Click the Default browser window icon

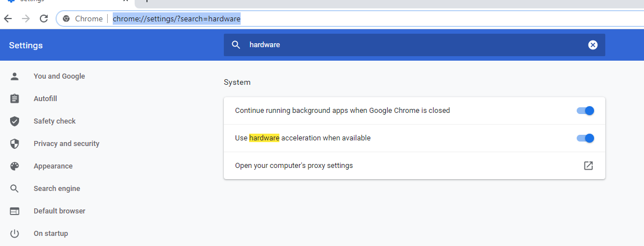(x=15, y=211)
